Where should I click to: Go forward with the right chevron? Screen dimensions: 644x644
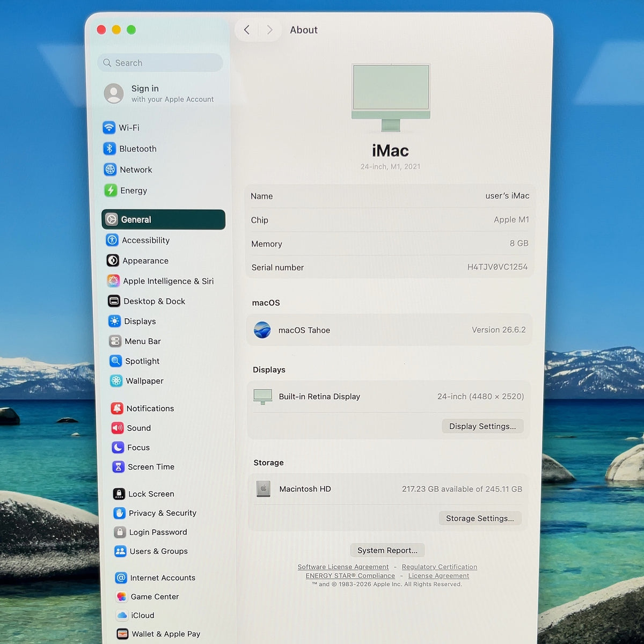tap(269, 30)
